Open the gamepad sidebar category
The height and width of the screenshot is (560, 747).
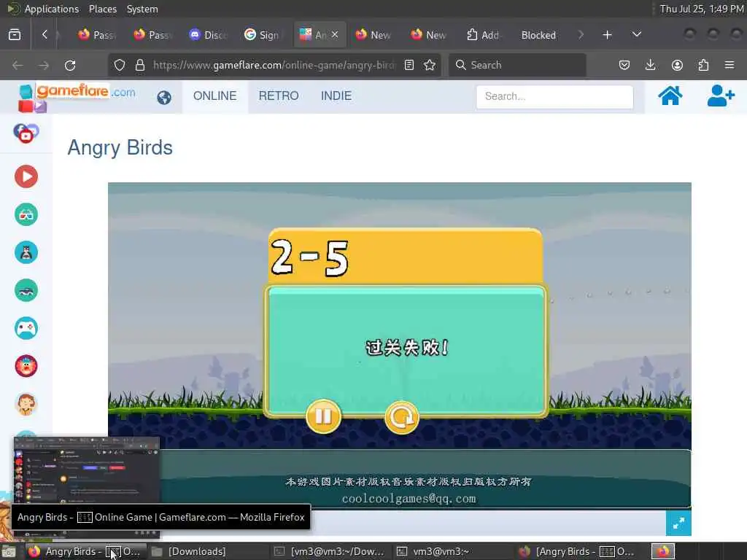[26, 328]
